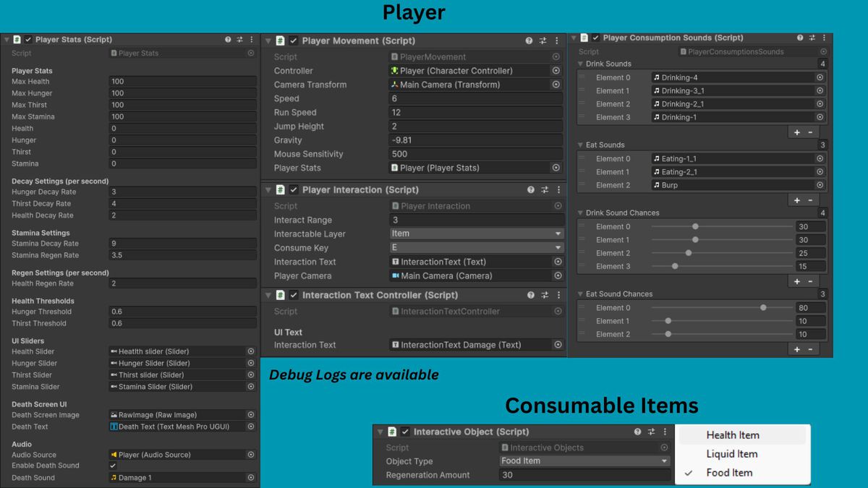
Task: Open help for Interaction Text Controller
Action: pyautogui.click(x=531, y=296)
